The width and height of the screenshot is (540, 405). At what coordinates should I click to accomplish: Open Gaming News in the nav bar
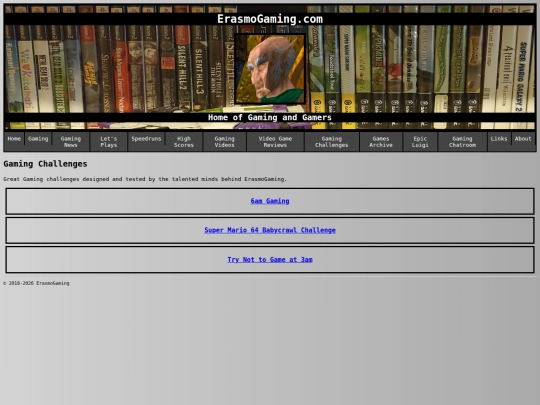pos(71,142)
